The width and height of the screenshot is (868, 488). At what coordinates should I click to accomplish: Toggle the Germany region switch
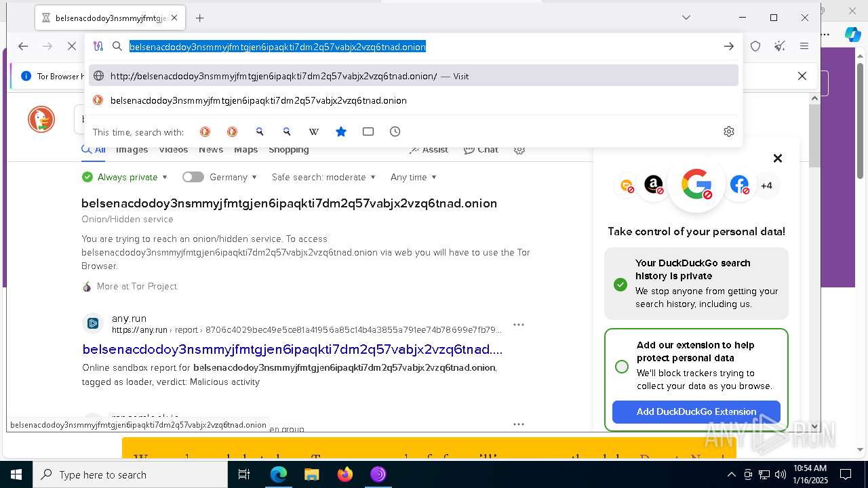coord(193,177)
